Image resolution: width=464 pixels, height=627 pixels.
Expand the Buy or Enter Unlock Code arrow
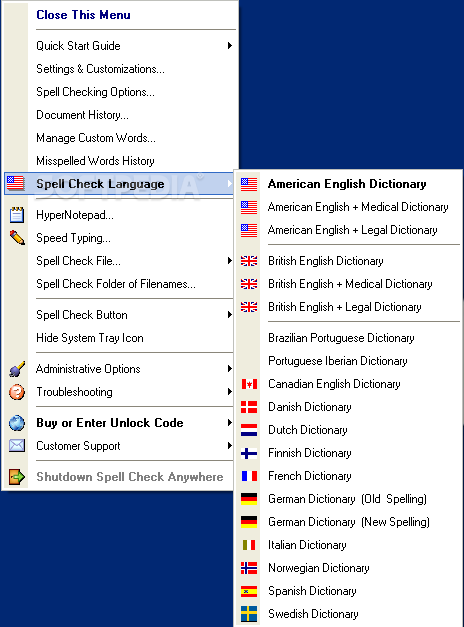(230, 423)
